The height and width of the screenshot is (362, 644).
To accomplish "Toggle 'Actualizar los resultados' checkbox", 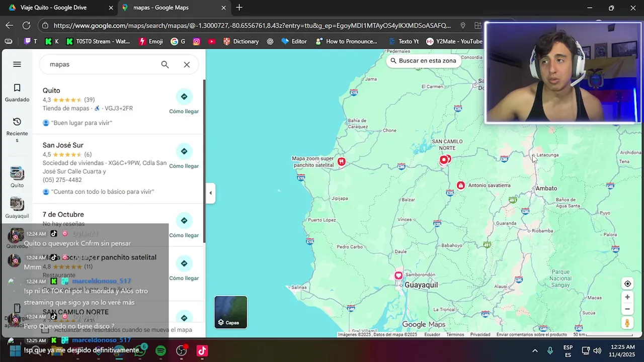I will coord(45,330).
